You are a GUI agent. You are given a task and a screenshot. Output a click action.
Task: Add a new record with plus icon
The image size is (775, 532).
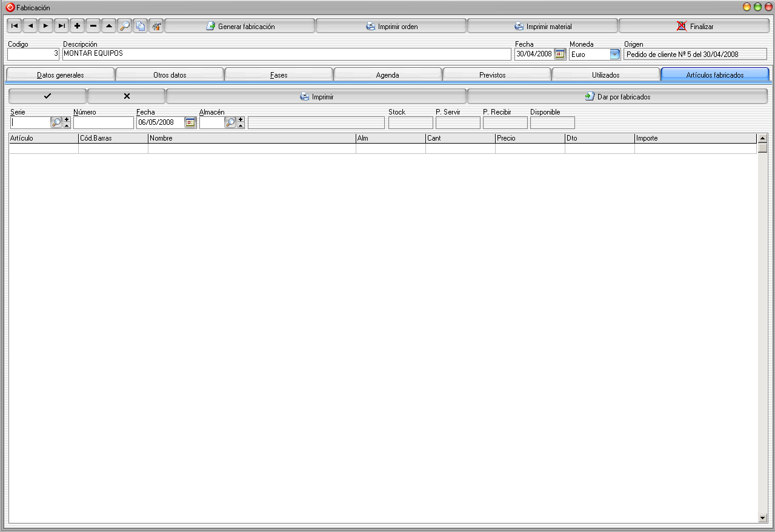78,26
